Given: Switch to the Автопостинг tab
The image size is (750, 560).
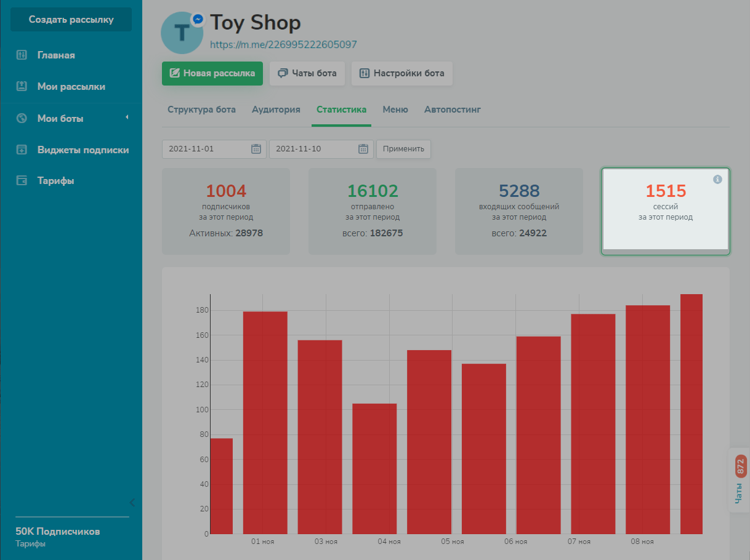Looking at the screenshot, I should 453,110.
